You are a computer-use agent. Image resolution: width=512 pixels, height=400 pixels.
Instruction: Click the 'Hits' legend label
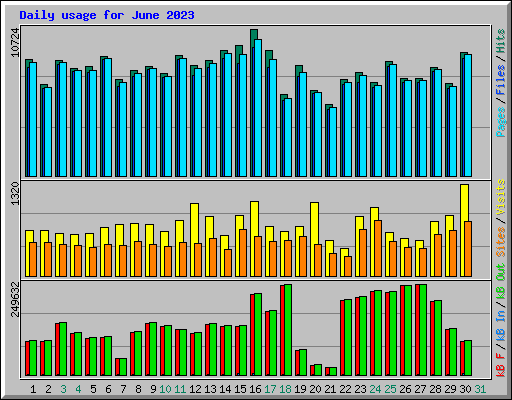[500, 41]
